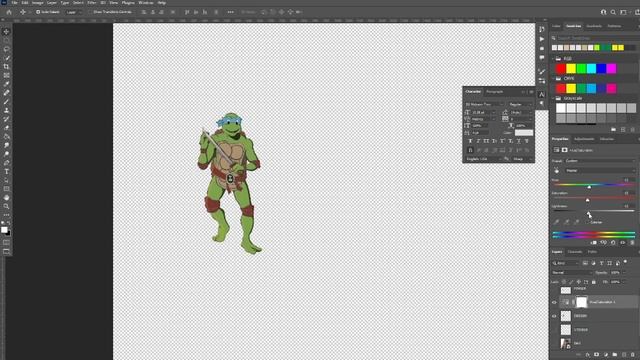Collapse the Grayscale swatch group
640x360 pixels.
tap(553, 98)
